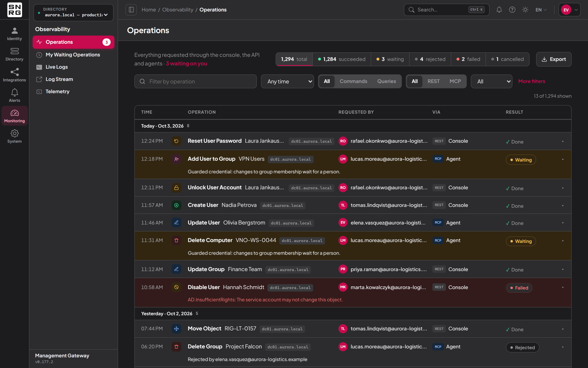Open More filters link

(532, 81)
